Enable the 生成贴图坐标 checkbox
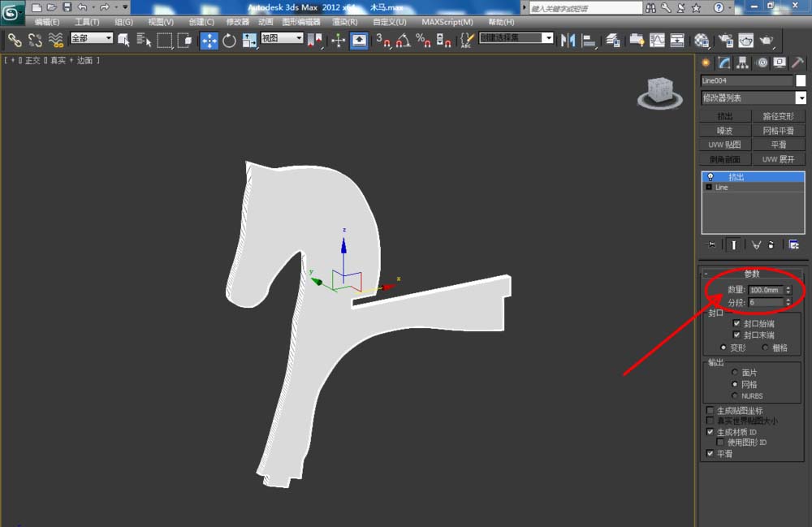The width and height of the screenshot is (812, 527). point(710,411)
